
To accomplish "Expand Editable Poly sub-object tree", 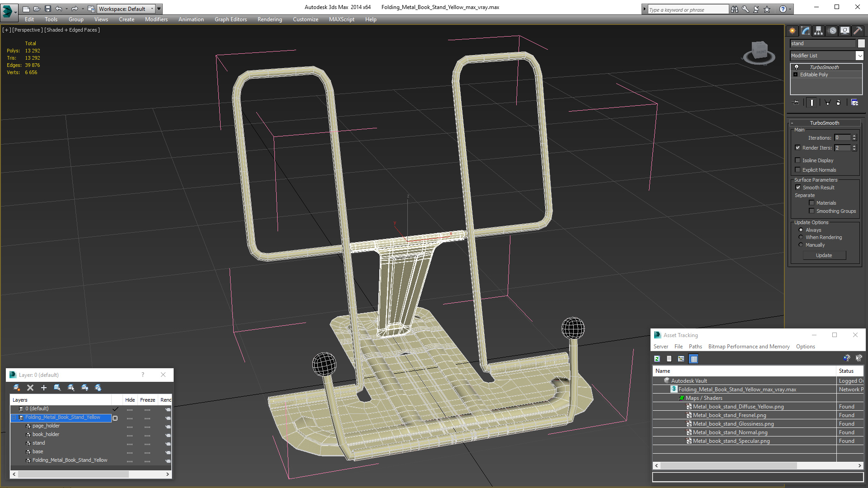I will [x=796, y=75].
